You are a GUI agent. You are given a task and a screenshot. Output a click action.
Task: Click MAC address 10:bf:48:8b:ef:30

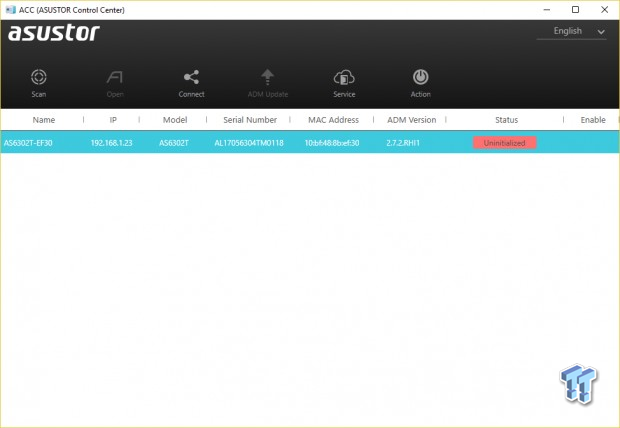click(x=332, y=143)
